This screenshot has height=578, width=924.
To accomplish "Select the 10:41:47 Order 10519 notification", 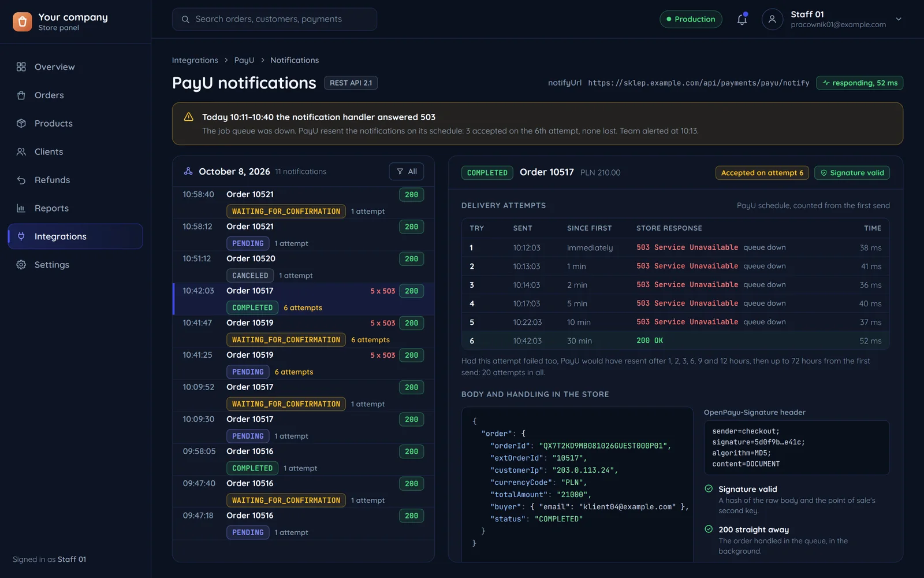I will (x=303, y=331).
